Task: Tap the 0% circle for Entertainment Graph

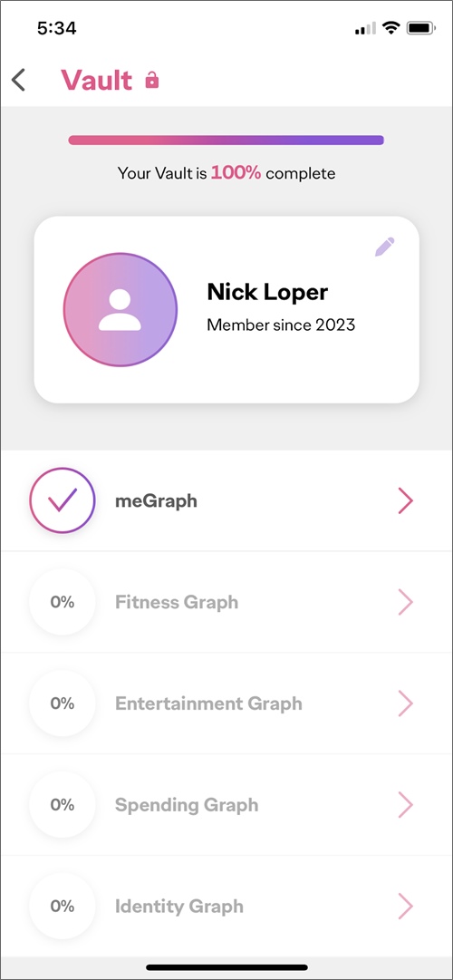Action: pos(62,703)
